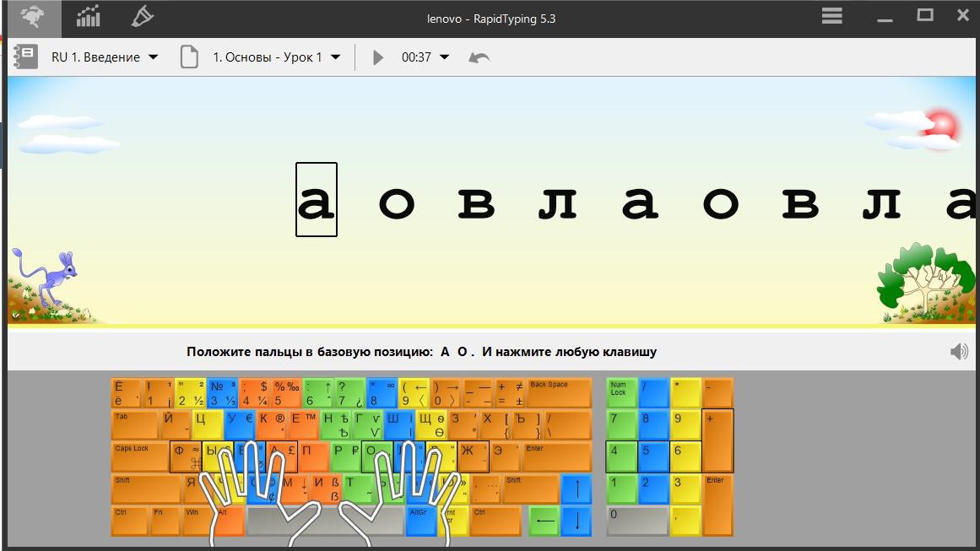
Task: Open the hamburger main menu
Action: [x=832, y=16]
